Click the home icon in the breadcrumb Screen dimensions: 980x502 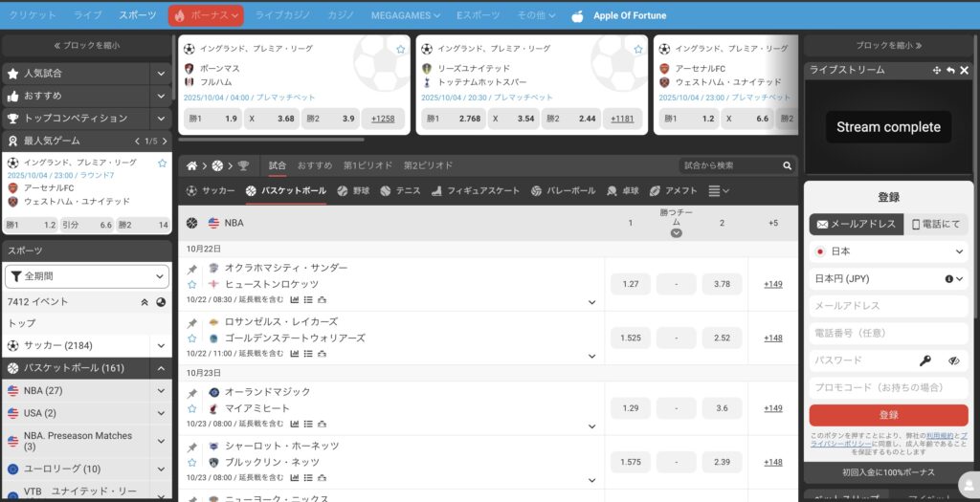[192, 165]
